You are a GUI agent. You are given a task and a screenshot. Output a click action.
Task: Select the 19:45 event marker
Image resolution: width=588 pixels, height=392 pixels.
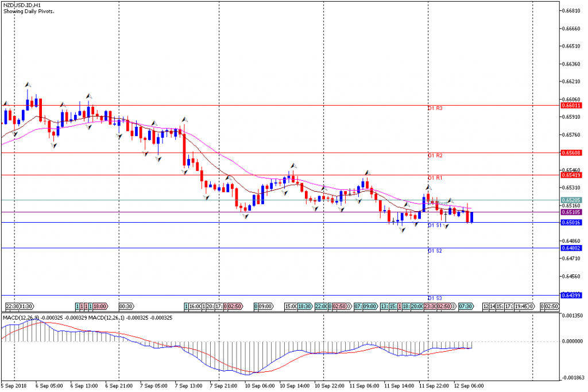pyautogui.click(x=521, y=306)
